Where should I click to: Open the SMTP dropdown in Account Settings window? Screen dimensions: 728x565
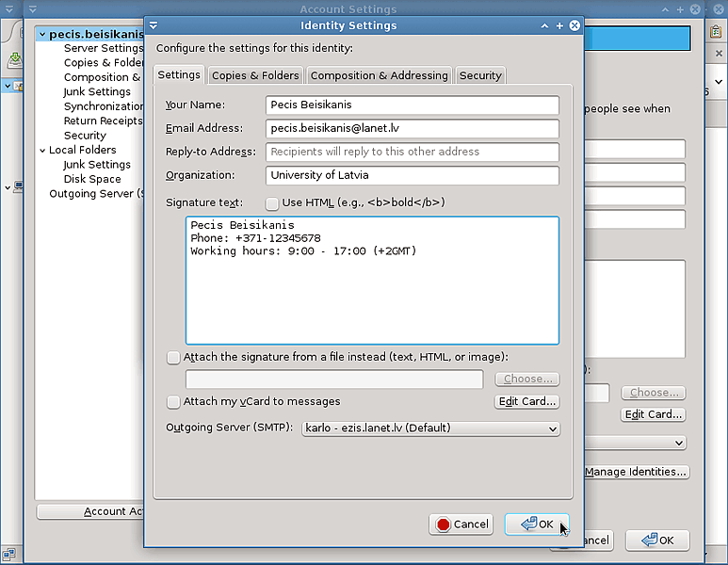click(x=635, y=443)
